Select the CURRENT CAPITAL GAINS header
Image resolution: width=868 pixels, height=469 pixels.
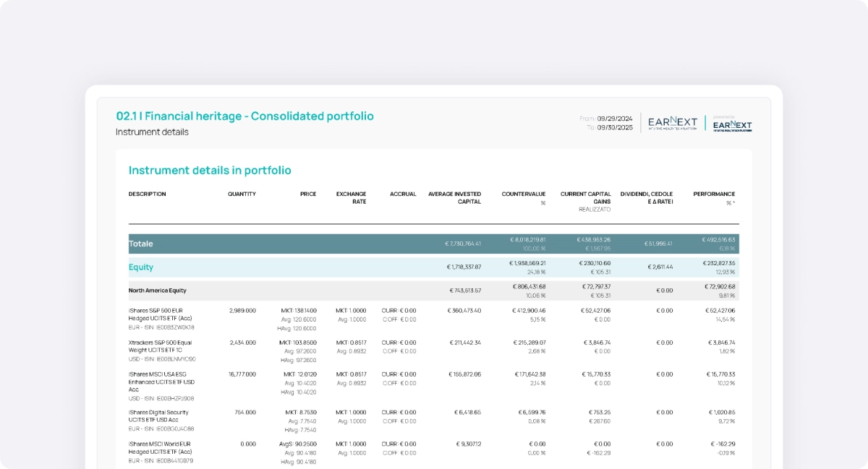pyautogui.click(x=586, y=197)
